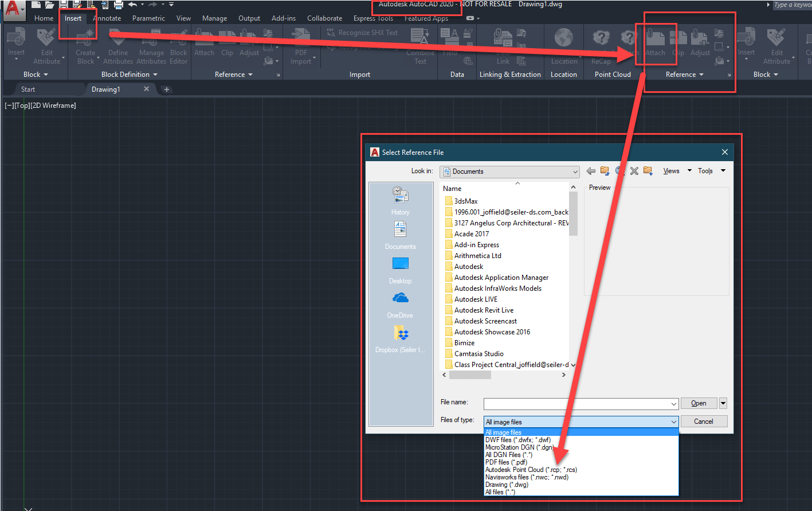This screenshot has height=511, width=812.
Task: Select Define Attributes tool
Action: click(117, 46)
